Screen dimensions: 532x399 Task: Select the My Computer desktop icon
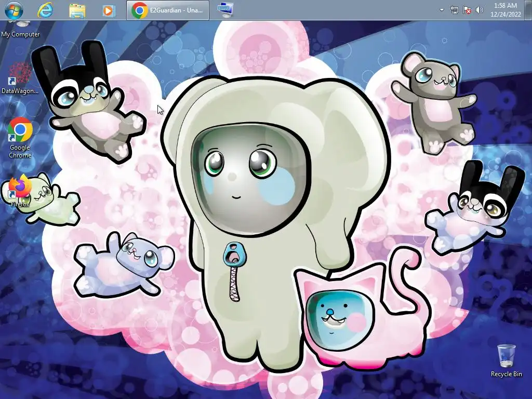[20, 29]
